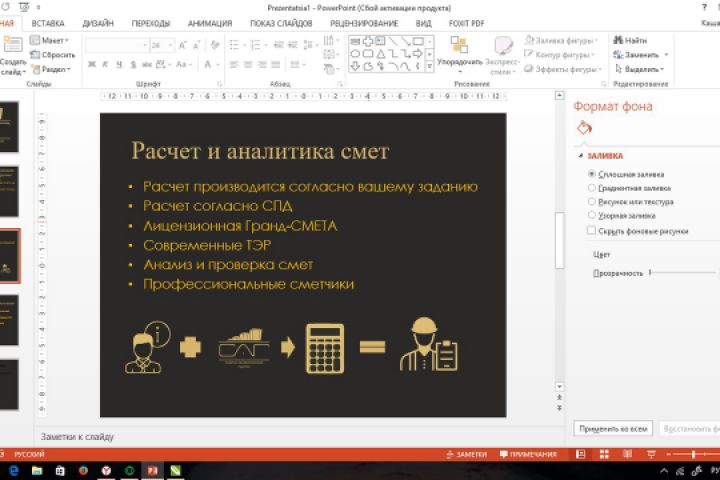720x480 pixels.
Task: Open the Раздел section dropdown
Action: 51,69
